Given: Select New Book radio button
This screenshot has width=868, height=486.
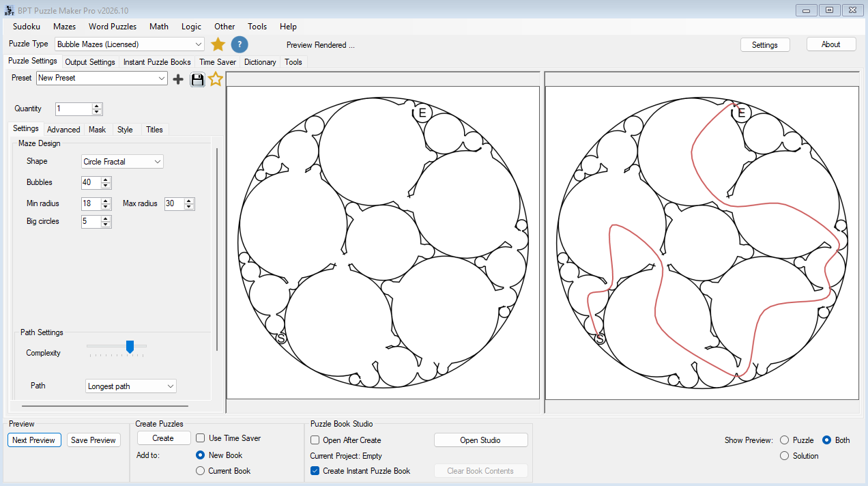Looking at the screenshot, I should [201, 455].
